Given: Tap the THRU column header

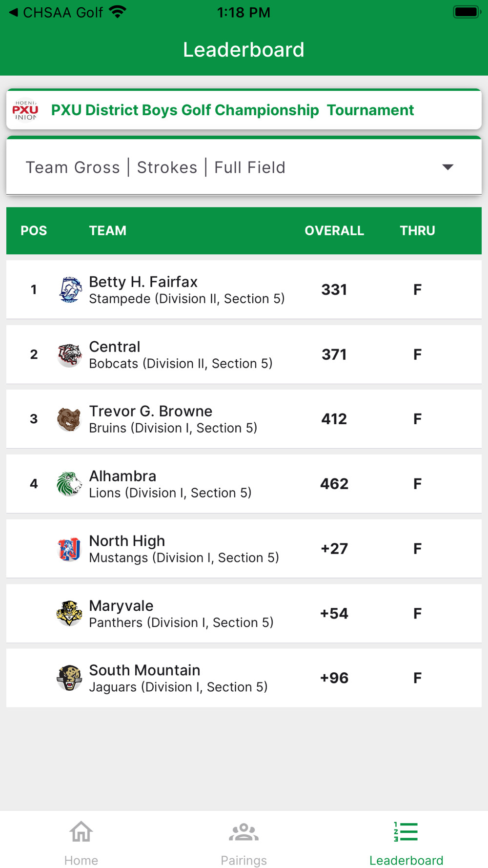Looking at the screenshot, I should coord(417,230).
